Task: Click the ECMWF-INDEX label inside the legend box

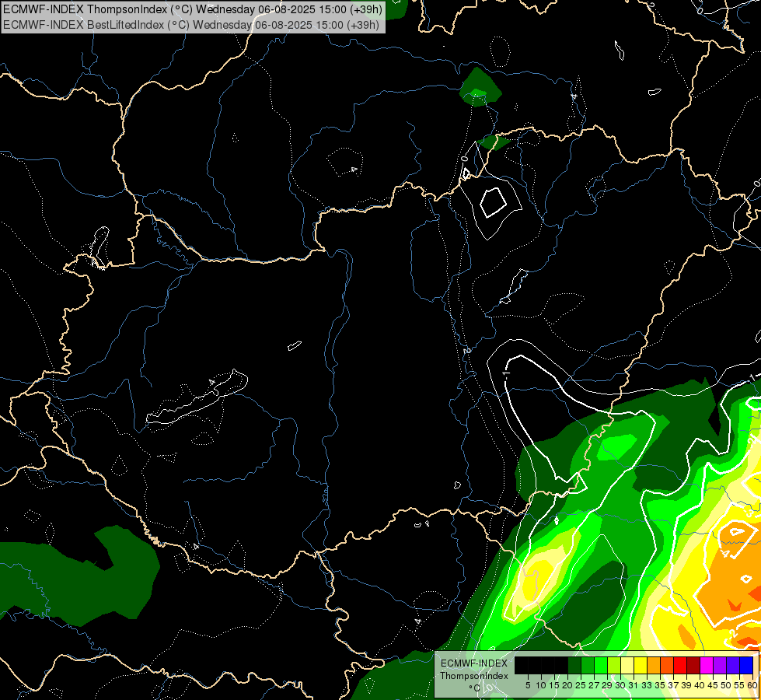Action: (x=474, y=663)
